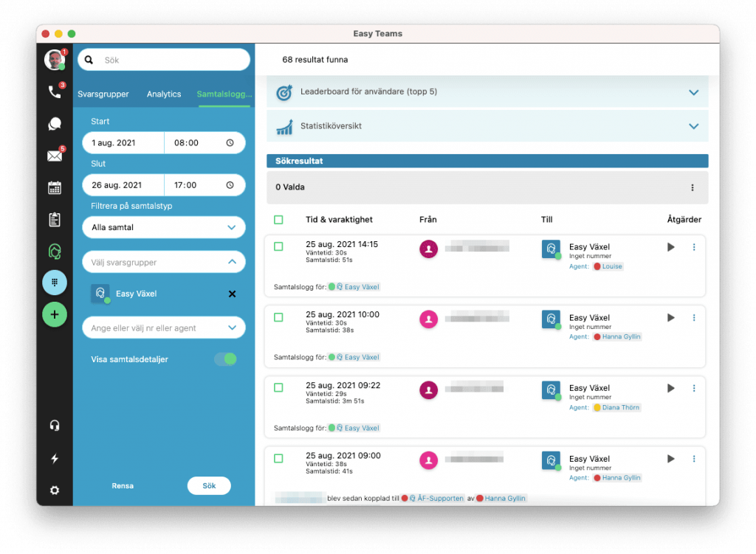Tick checkbox for 25 aug. 2021 09:00 call
This screenshot has width=756, height=554.
278,459
